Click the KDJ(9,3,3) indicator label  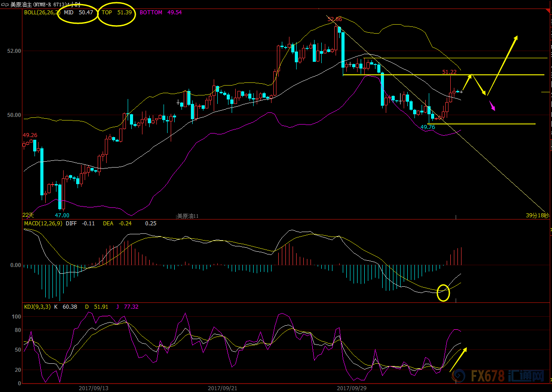(x=38, y=307)
